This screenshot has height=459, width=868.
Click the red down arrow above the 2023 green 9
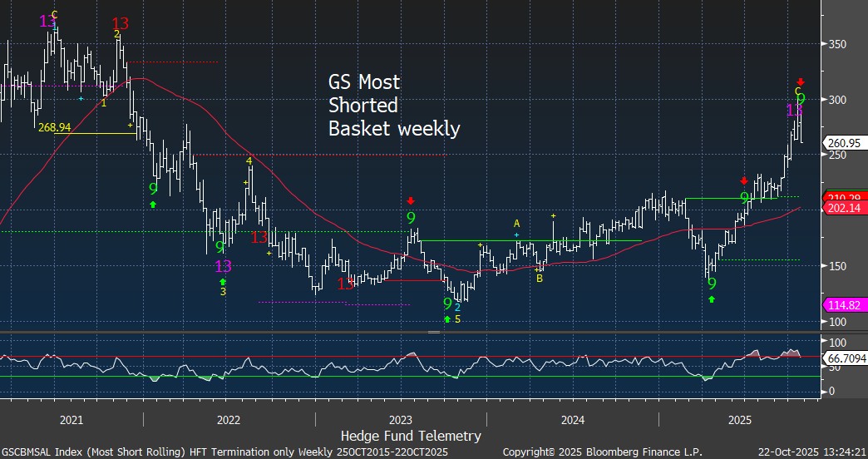tap(411, 200)
